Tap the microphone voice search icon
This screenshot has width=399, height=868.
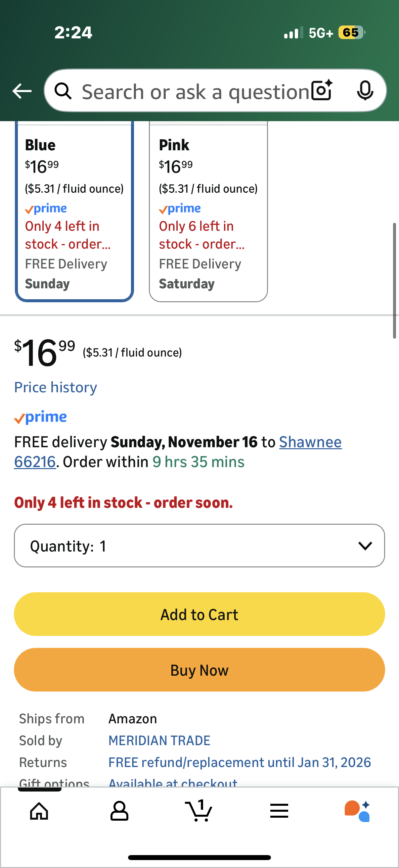click(x=365, y=90)
